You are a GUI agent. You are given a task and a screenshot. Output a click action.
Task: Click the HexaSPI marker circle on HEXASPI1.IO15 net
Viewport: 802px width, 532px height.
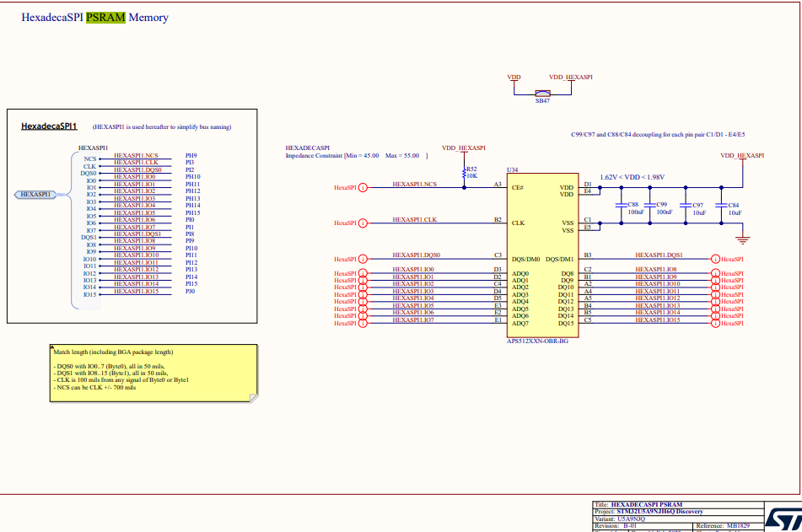pyautogui.click(x=716, y=323)
